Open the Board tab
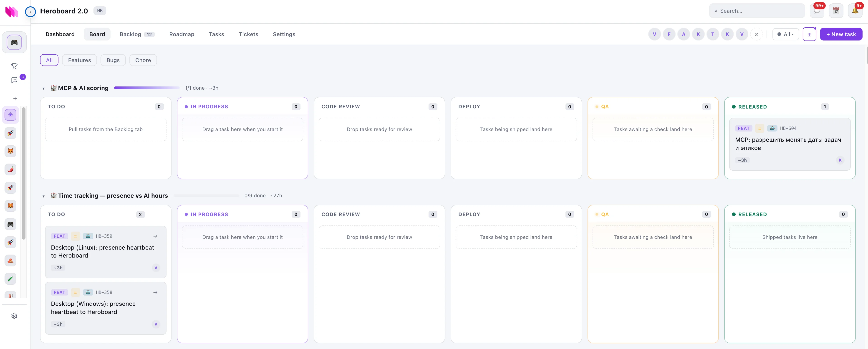The width and height of the screenshot is (868, 349). tap(97, 34)
